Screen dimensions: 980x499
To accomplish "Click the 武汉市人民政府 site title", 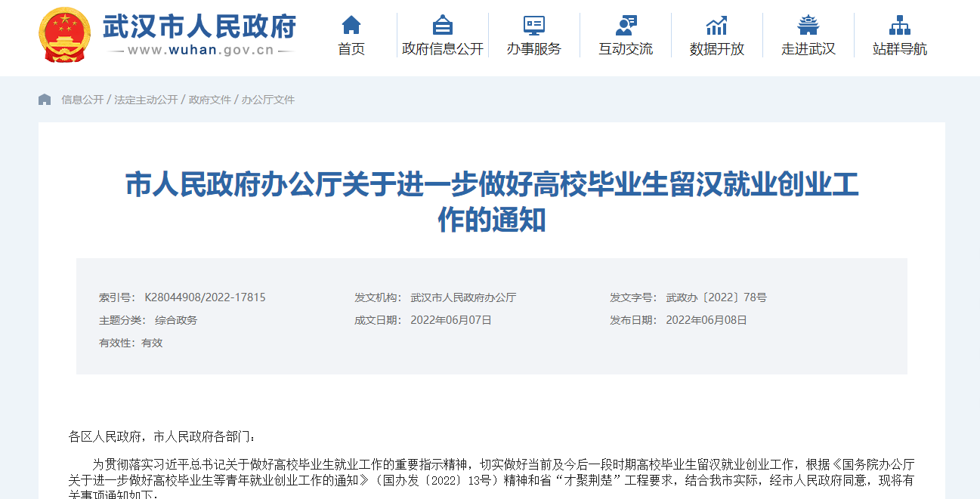I will 199,27.
